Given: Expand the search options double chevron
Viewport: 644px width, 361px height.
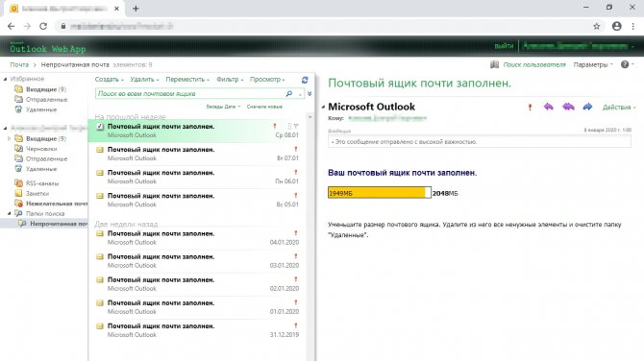Looking at the screenshot, I should pyautogui.click(x=310, y=94).
